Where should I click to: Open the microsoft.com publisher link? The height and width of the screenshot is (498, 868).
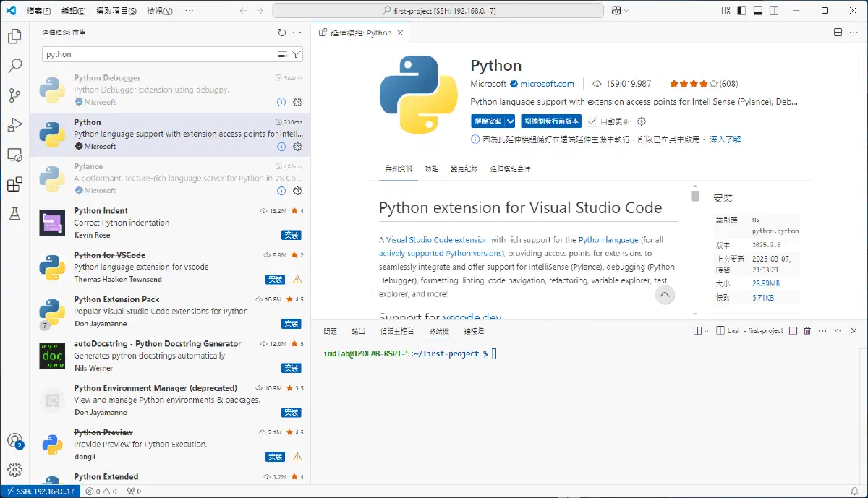pos(547,84)
